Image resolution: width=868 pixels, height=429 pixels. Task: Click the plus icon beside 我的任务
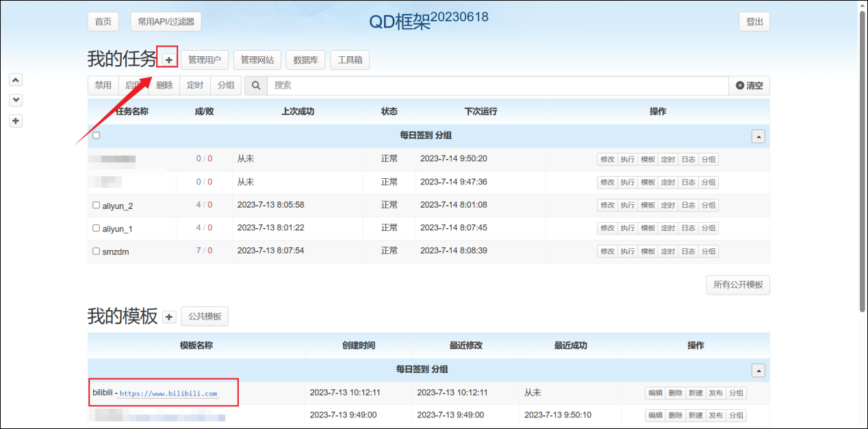pos(168,60)
